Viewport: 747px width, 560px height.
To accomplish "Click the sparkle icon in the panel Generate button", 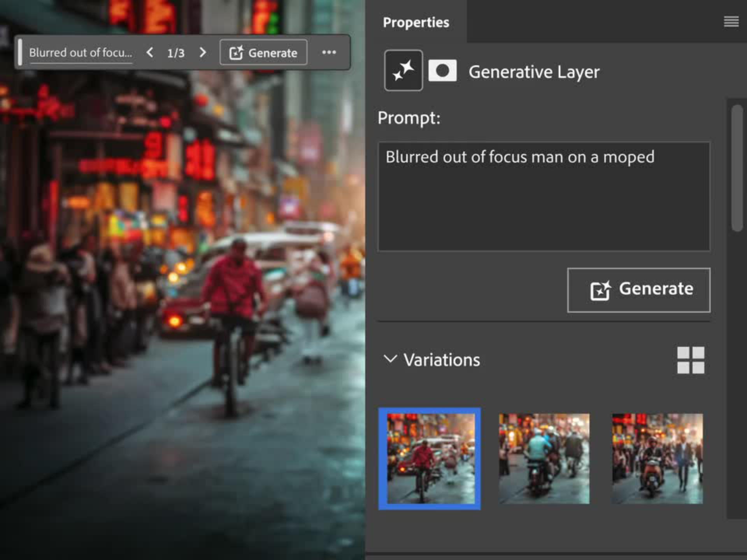I will point(600,290).
